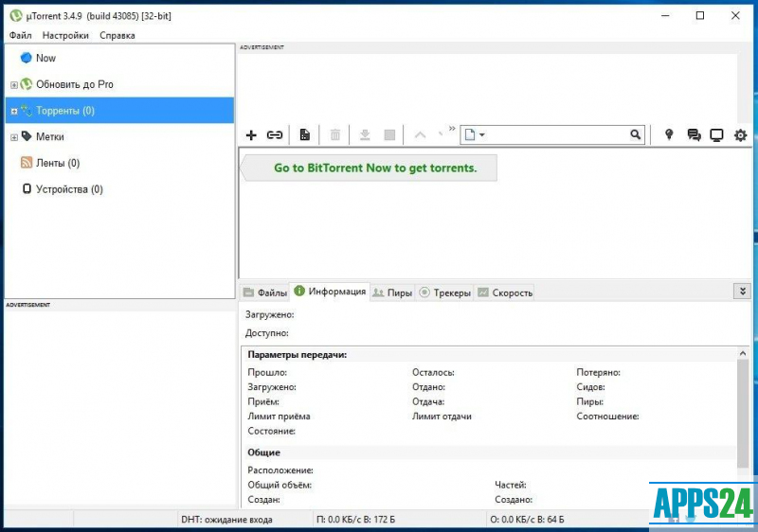
Task: Switch to the Скорость tab
Action: click(505, 293)
